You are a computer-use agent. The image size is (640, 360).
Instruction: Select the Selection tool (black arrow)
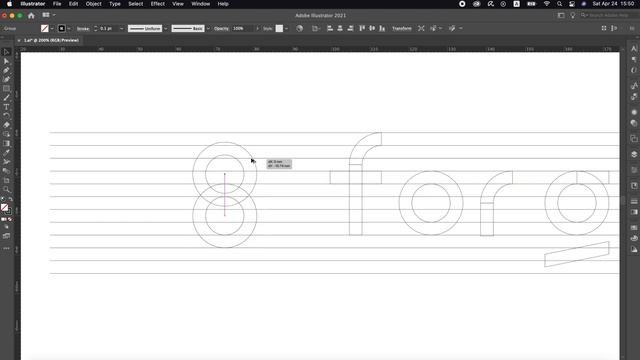pyautogui.click(x=6, y=52)
